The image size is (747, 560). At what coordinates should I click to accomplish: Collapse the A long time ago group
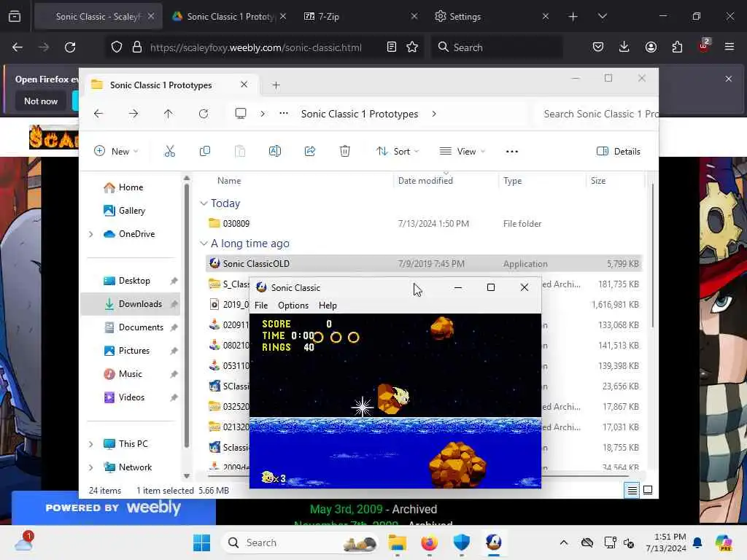[x=204, y=244]
